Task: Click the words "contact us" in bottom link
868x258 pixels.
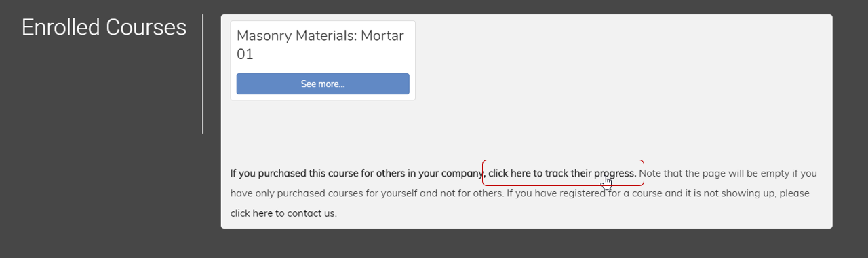Action: [x=312, y=213]
